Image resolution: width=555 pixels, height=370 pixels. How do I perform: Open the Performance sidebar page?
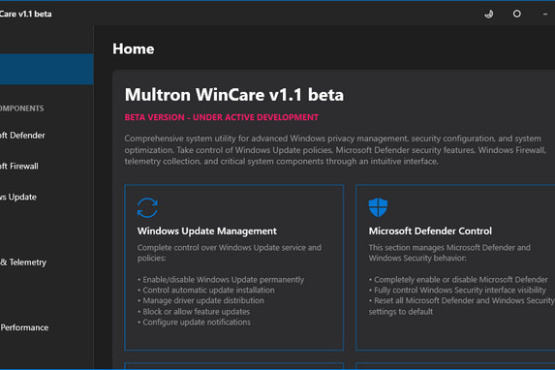pyautogui.click(x=24, y=328)
